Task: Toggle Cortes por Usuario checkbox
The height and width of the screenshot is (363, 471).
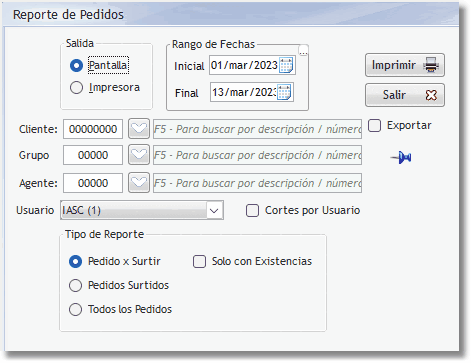Action: tap(252, 211)
